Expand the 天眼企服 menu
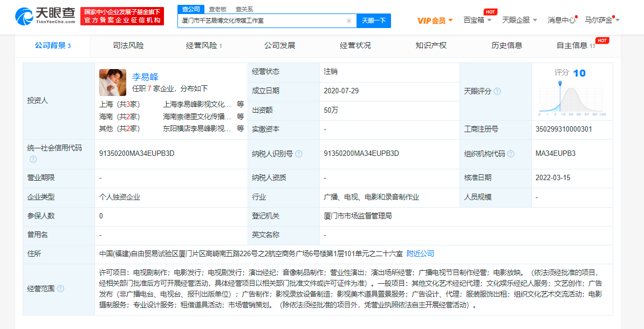 click(519, 20)
